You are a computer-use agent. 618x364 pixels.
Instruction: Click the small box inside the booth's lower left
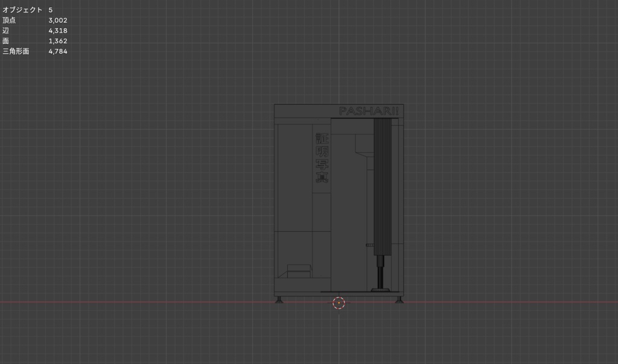(299, 271)
